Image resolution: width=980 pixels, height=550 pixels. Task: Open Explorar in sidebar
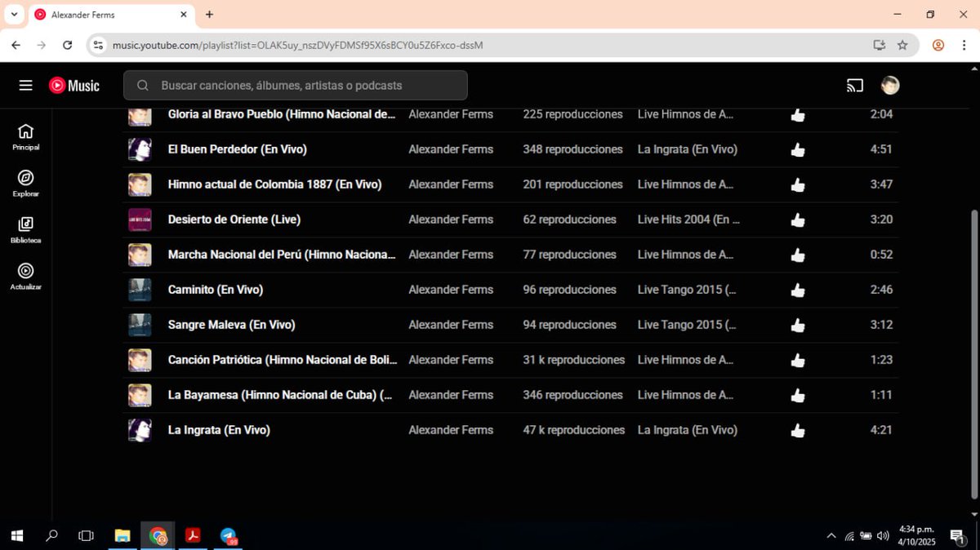(26, 184)
